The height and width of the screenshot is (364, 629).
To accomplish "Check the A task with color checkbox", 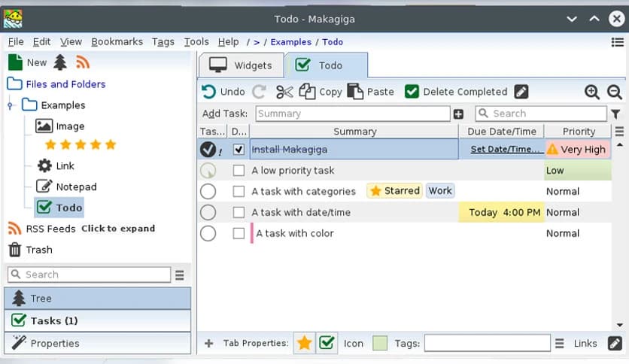I will tap(239, 233).
